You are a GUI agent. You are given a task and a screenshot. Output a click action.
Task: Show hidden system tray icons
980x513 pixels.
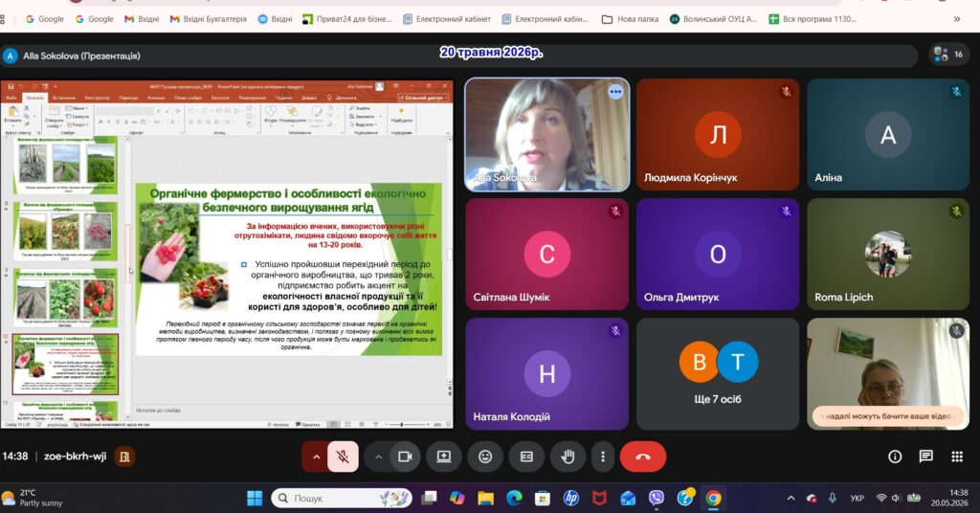(x=791, y=498)
